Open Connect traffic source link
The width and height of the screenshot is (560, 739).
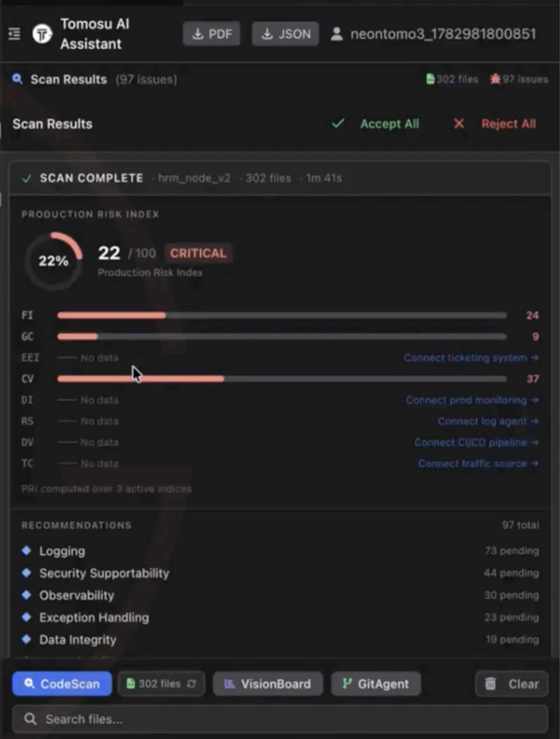pos(478,463)
